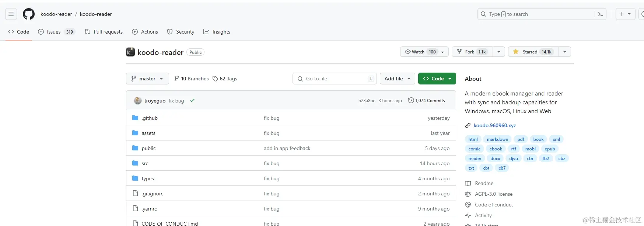Click the .gitignore file icon
Screen dimensions: 644x226
point(135,193)
